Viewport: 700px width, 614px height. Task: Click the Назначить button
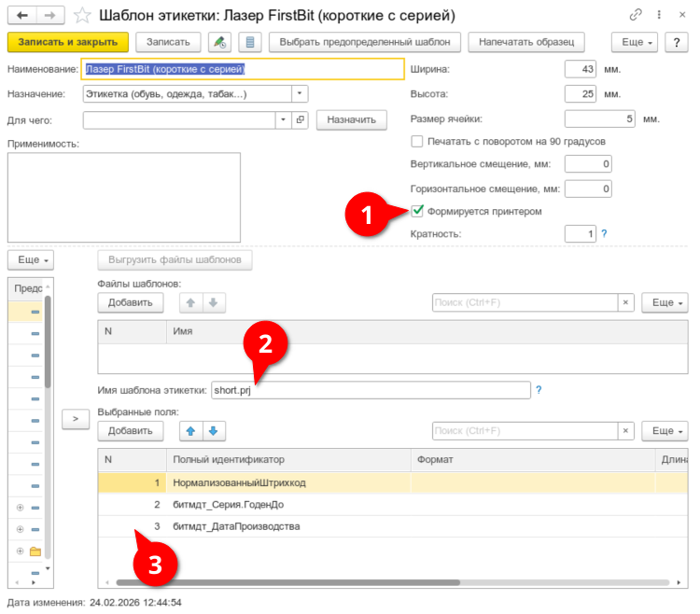351,119
